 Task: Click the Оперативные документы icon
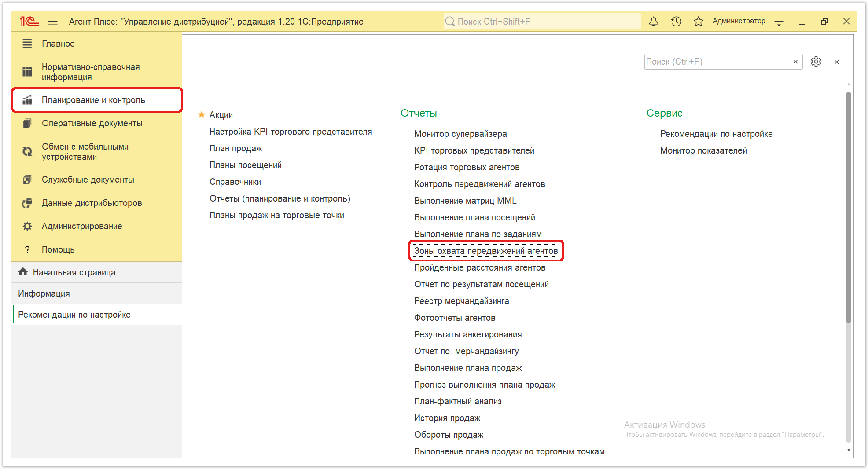coord(27,123)
